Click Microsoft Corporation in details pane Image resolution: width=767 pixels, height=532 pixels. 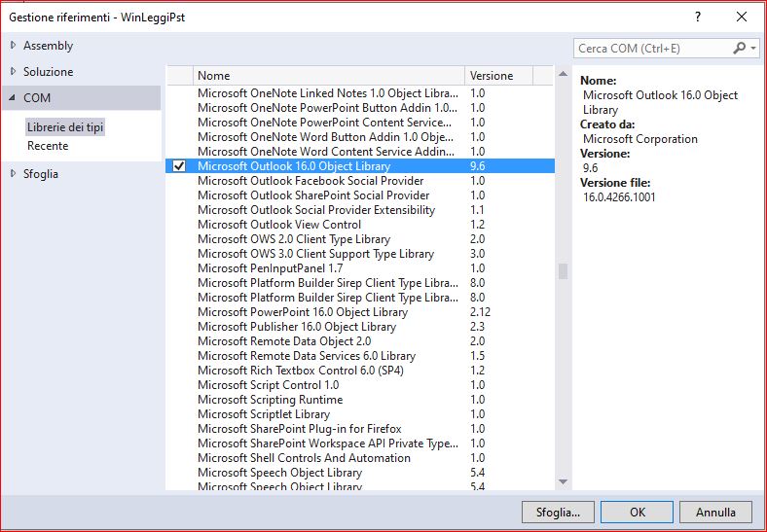coord(640,139)
